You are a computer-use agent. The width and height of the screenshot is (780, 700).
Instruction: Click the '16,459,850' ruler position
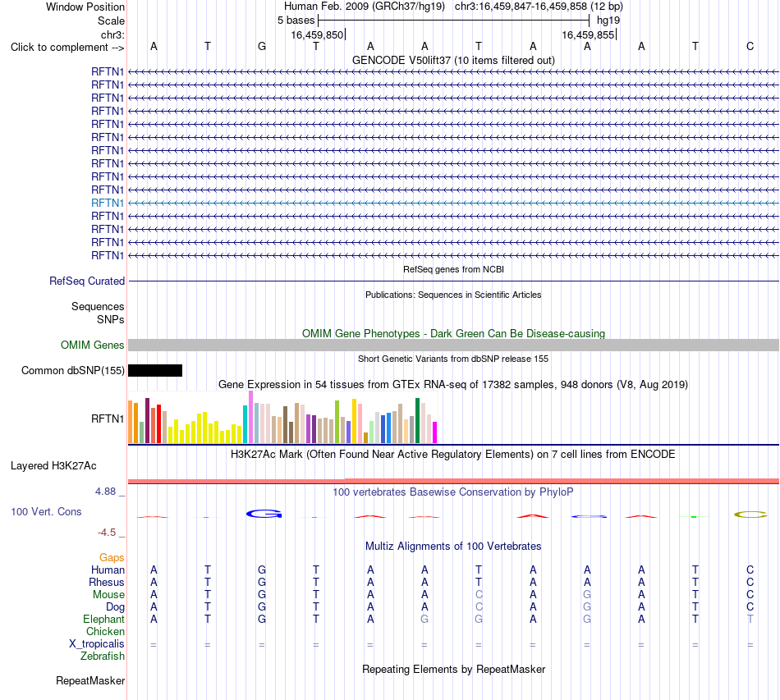317,34
